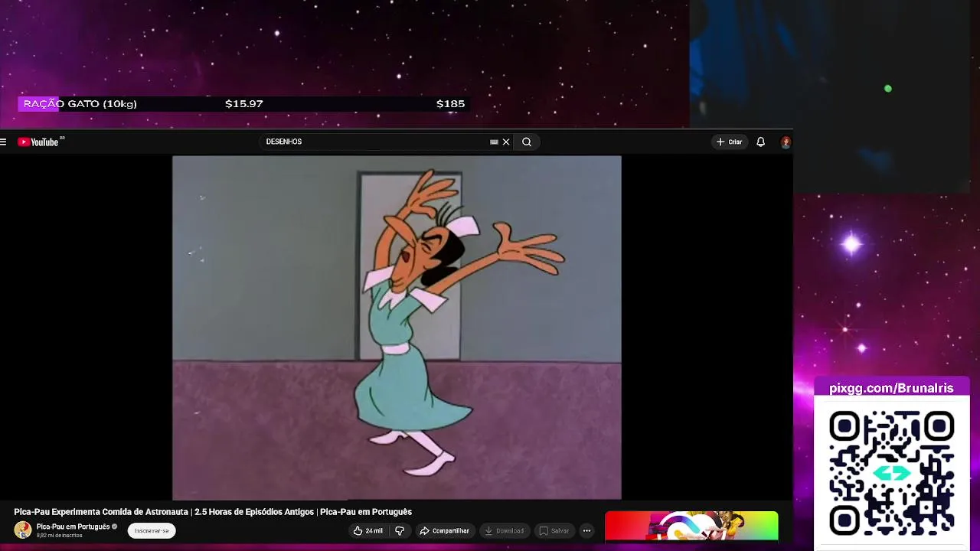Focus the DESENHOS search field
Image resolution: width=980 pixels, height=551 pixels.
click(375, 142)
